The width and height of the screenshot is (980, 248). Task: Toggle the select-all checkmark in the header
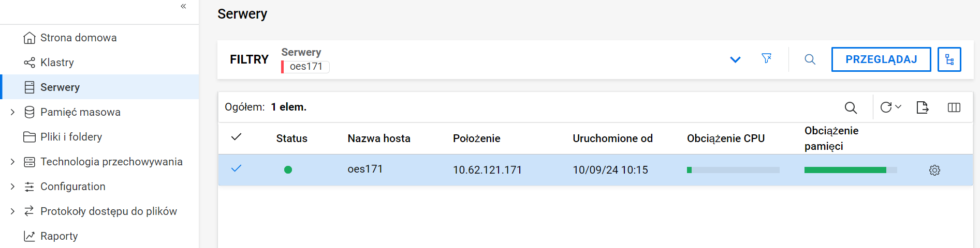click(x=236, y=137)
